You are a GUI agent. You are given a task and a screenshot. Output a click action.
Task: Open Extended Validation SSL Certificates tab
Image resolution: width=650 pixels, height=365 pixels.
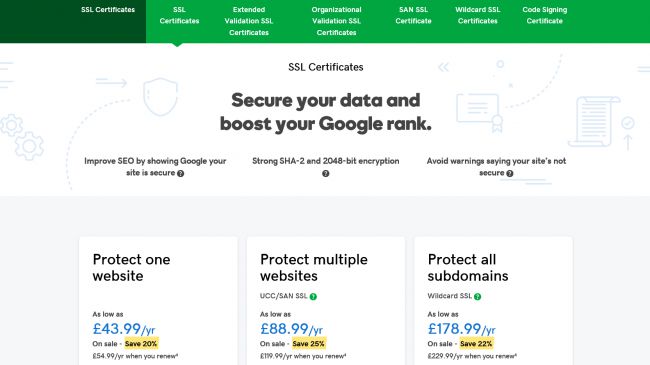click(x=249, y=21)
